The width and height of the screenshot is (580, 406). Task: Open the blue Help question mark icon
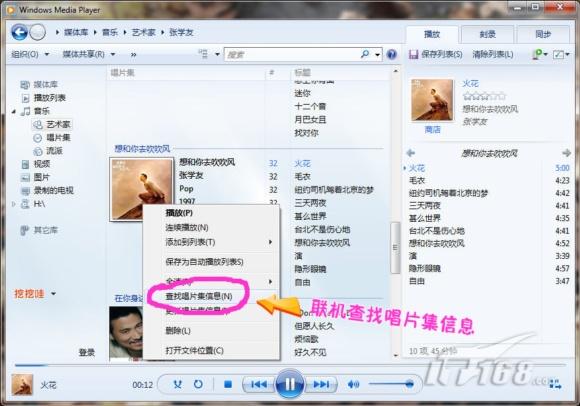pyautogui.click(x=391, y=54)
